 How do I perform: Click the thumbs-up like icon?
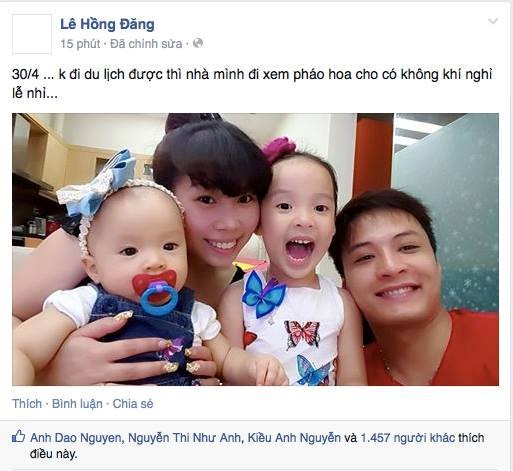coord(18,436)
